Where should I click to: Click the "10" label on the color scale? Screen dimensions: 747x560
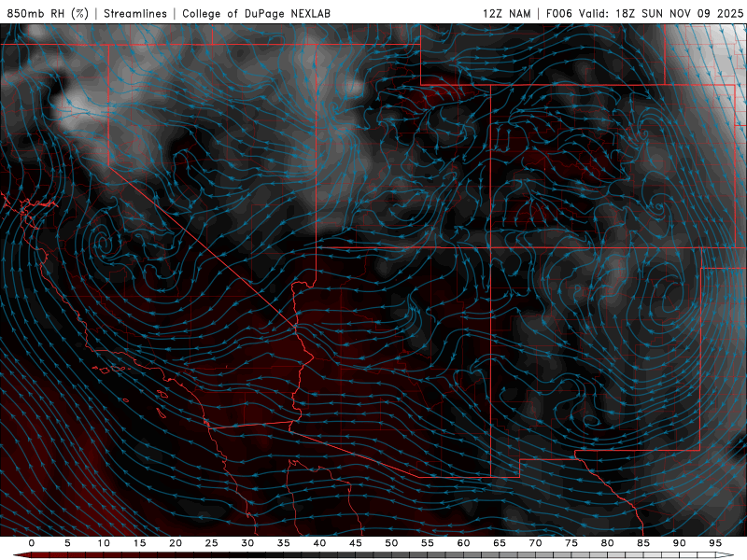tap(104, 543)
